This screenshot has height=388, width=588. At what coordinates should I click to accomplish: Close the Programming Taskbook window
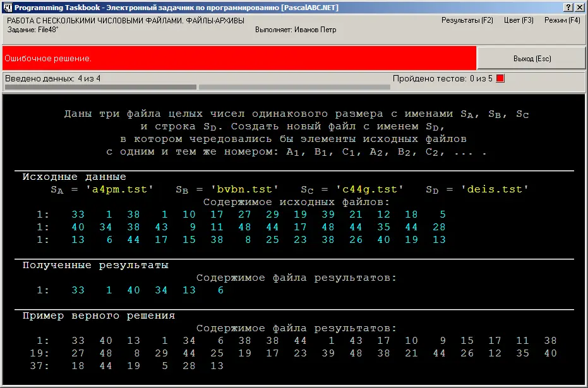click(x=579, y=8)
